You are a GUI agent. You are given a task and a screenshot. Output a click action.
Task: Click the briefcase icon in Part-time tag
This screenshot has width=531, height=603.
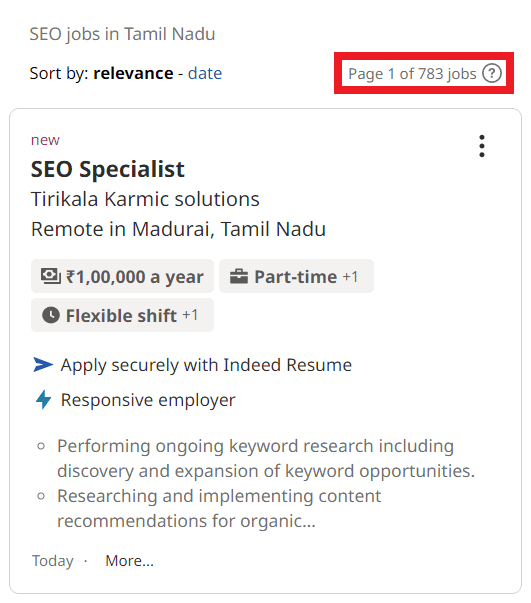click(239, 276)
